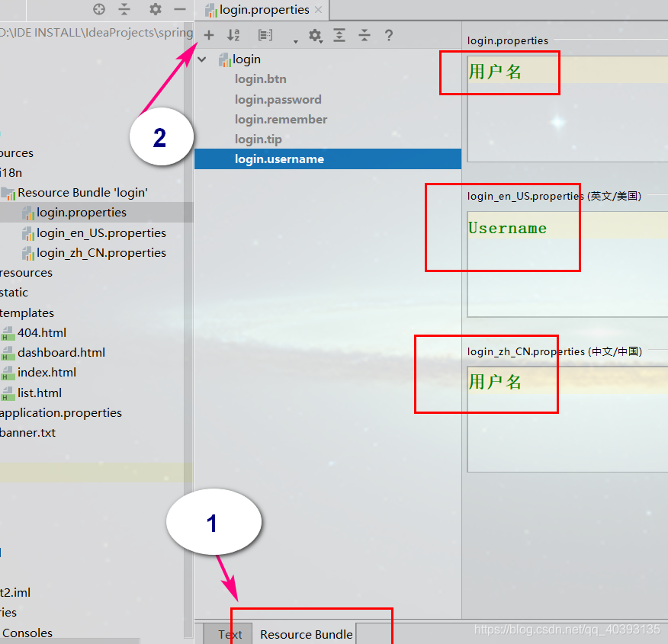The image size is (668, 644).
Task: Select the login.tip property
Action: [x=259, y=139]
